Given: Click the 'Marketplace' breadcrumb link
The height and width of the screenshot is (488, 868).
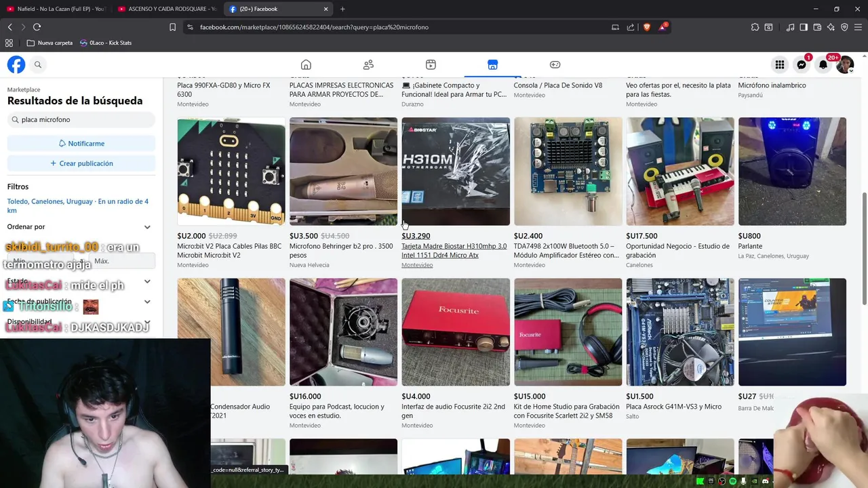Looking at the screenshot, I should pyautogui.click(x=24, y=89).
